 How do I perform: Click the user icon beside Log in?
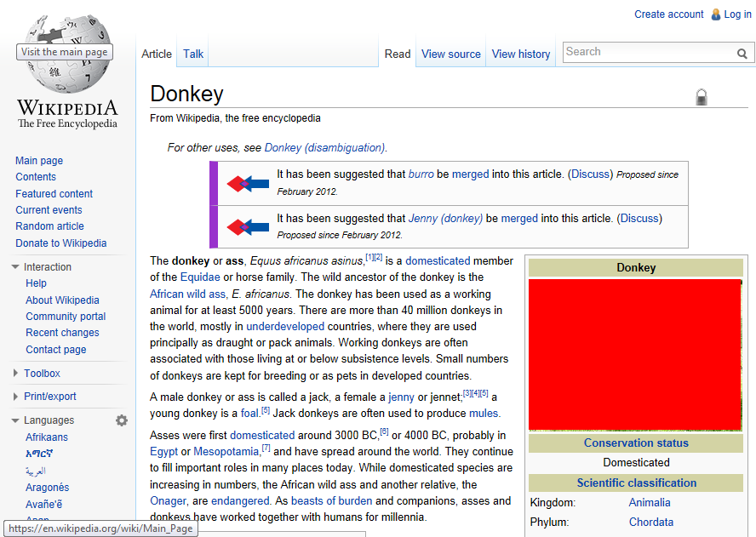coord(716,14)
